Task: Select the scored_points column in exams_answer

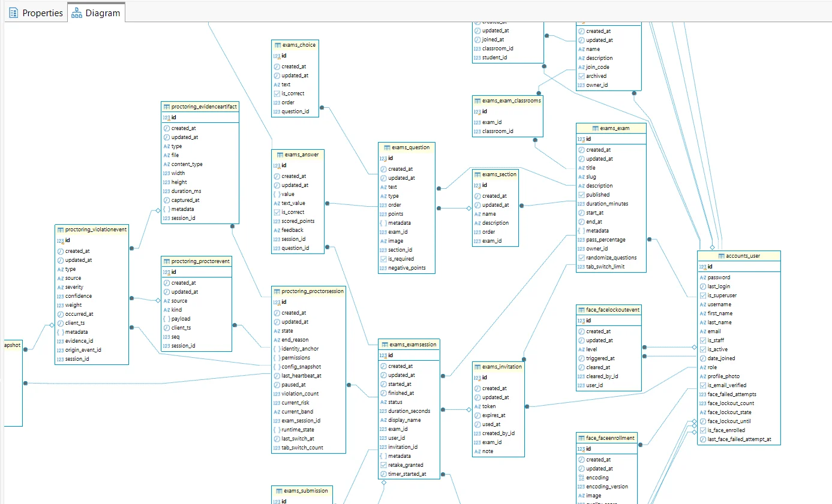Action: tap(298, 221)
